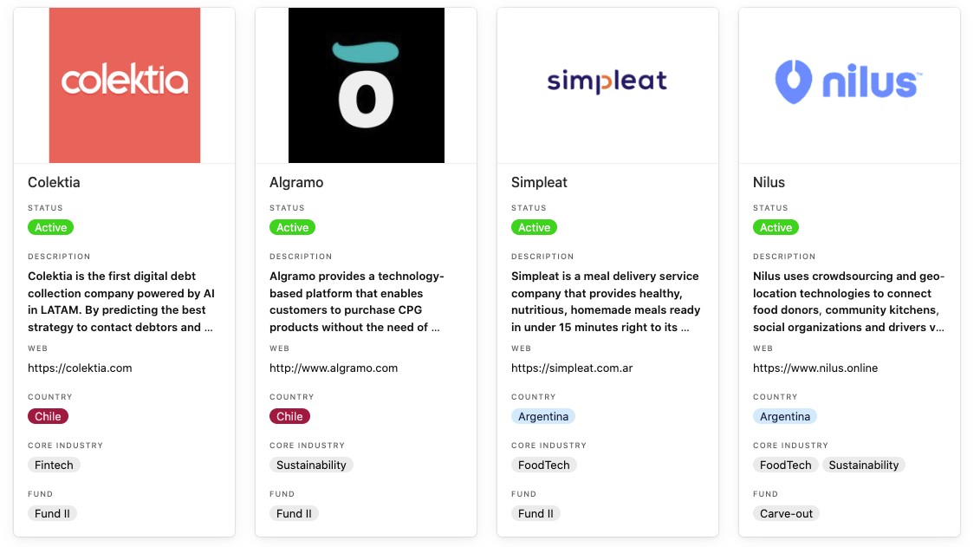Click the Carve-out fund tag
This screenshot has width=980, height=547.
tap(786, 514)
